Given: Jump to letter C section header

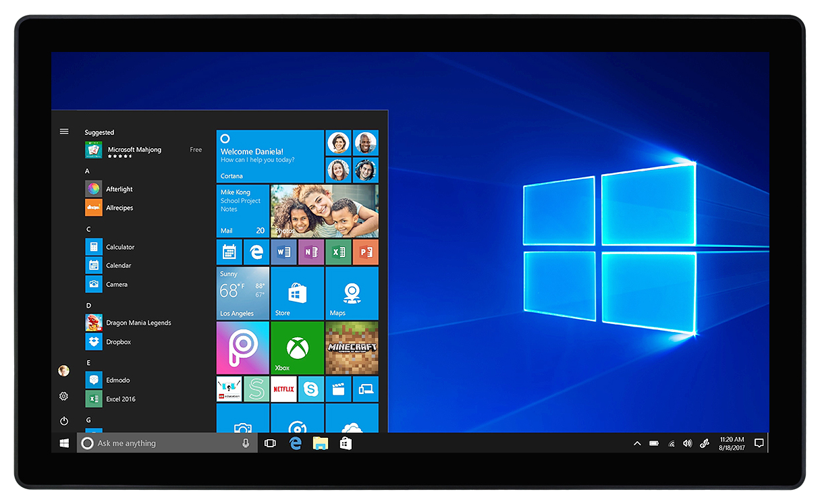Looking at the screenshot, I should click(88, 229).
